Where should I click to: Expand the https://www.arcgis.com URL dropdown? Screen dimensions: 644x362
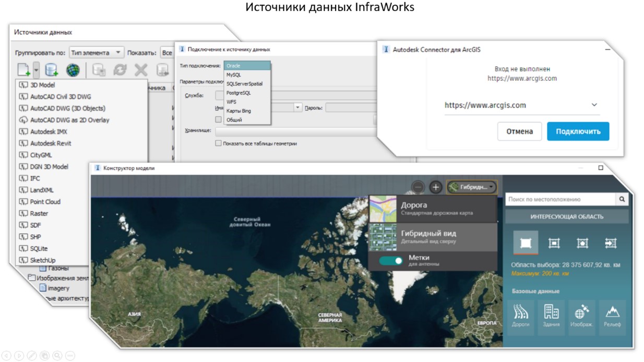[x=594, y=105]
